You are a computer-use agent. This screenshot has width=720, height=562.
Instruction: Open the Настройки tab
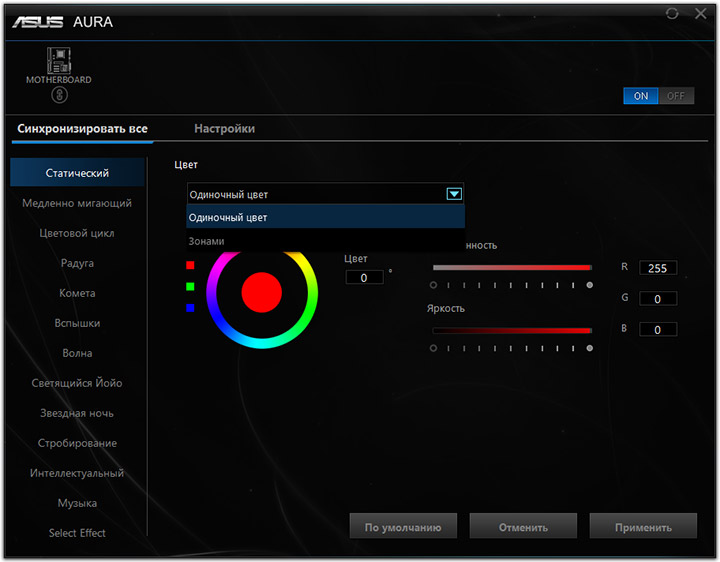(225, 129)
